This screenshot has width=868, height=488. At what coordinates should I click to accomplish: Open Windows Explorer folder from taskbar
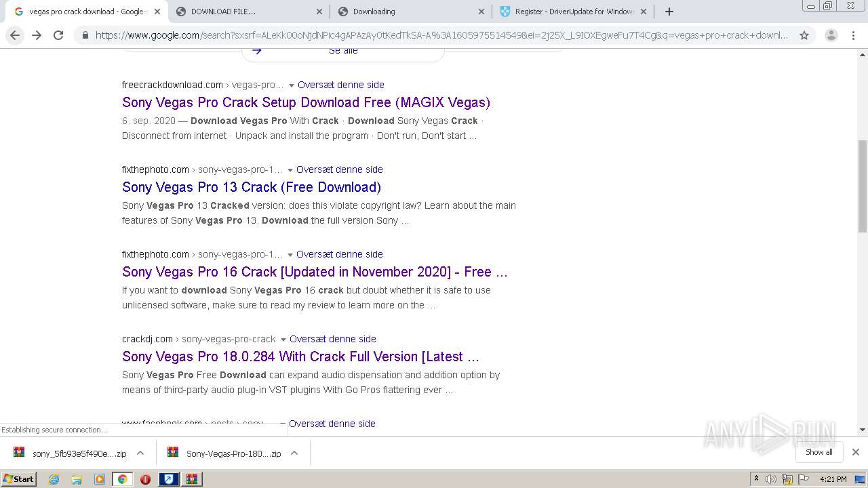point(77,479)
